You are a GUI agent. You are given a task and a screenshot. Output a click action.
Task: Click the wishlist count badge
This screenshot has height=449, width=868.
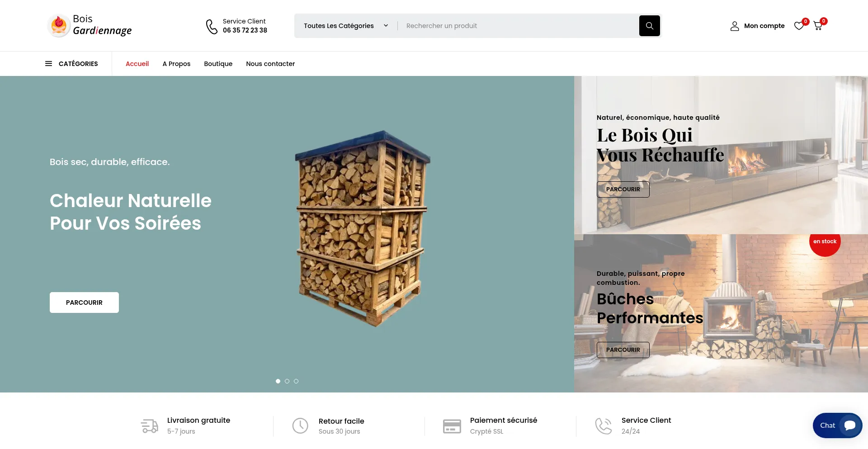(806, 21)
